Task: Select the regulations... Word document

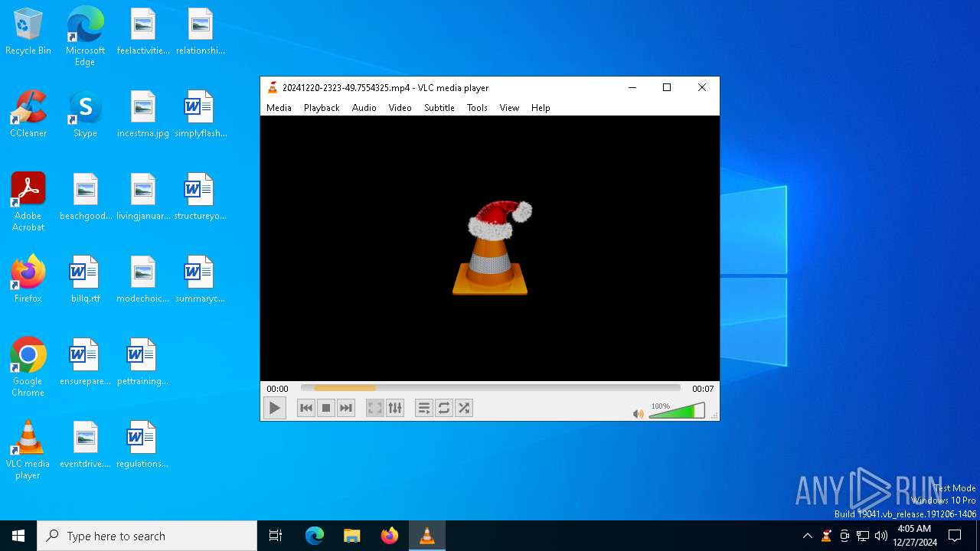Action: tap(142, 445)
